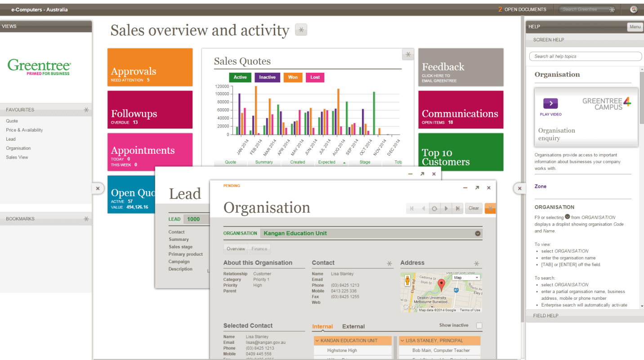Click the Feedback tile to email Greentree
Viewport: 644px width, 360px height.
click(x=461, y=67)
